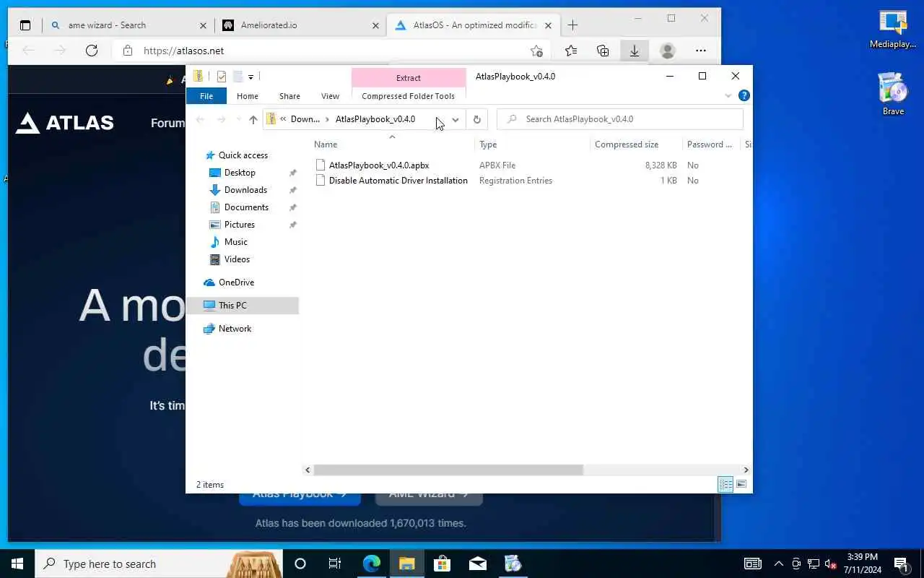This screenshot has width=924, height=578.
Task: Click New folder icon in quick access toolbar
Action: [237, 77]
